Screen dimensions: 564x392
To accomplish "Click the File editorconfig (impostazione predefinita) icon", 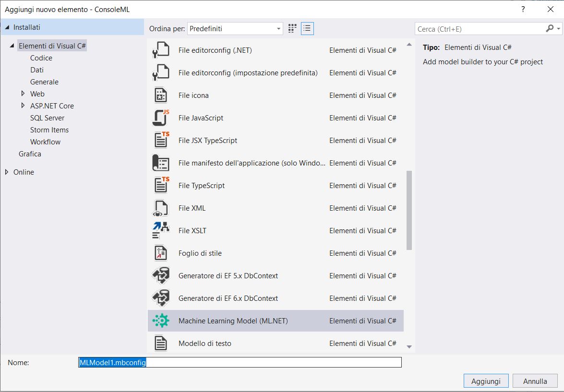I will tap(160, 72).
